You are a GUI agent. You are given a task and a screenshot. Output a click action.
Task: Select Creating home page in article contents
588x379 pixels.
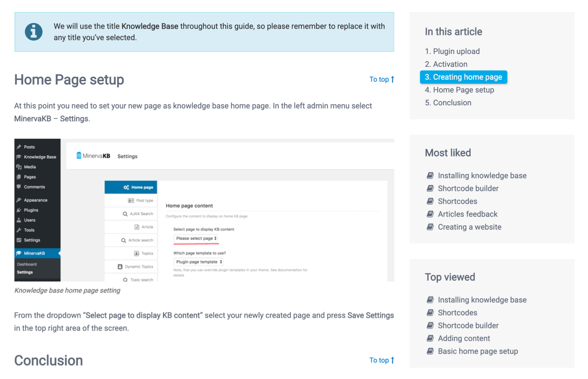(464, 77)
